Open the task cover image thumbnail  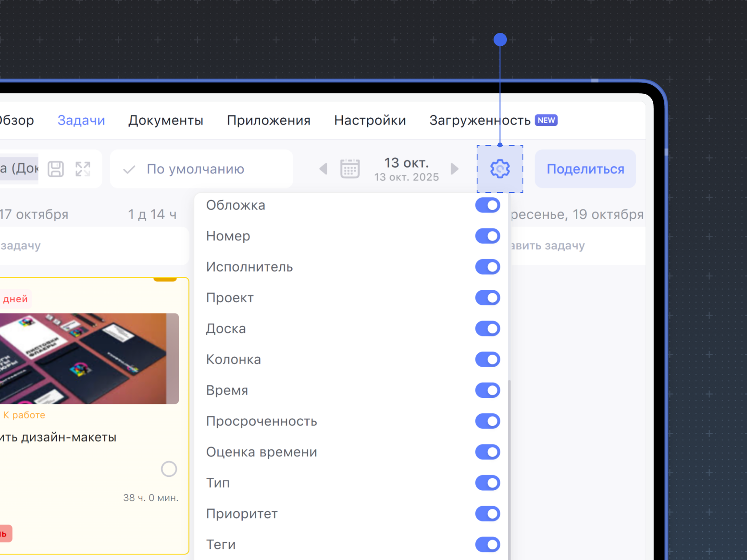[89, 359]
